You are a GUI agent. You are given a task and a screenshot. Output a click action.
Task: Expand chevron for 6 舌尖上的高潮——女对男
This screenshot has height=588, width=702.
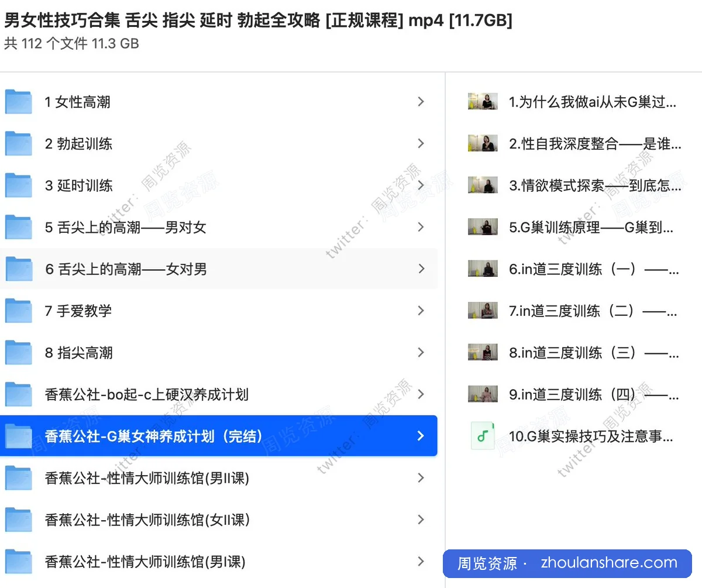coord(421,269)
